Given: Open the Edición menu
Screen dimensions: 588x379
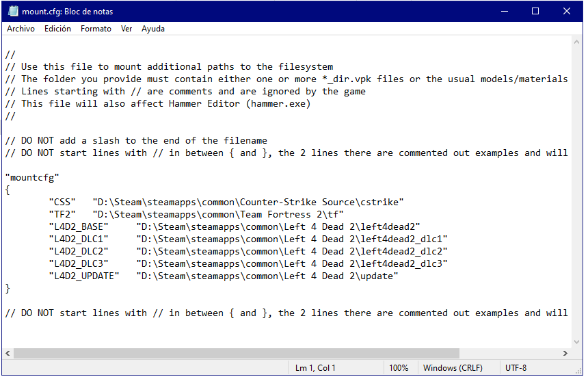Looking at the screenshot, I should click(57, 29).
